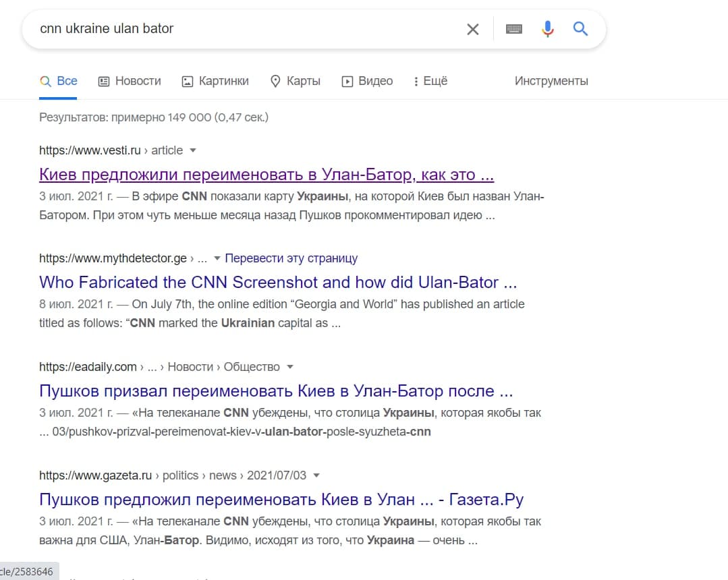Click the microphone icon for voice search
728x580 pixels.
click(x=547, y=29)
